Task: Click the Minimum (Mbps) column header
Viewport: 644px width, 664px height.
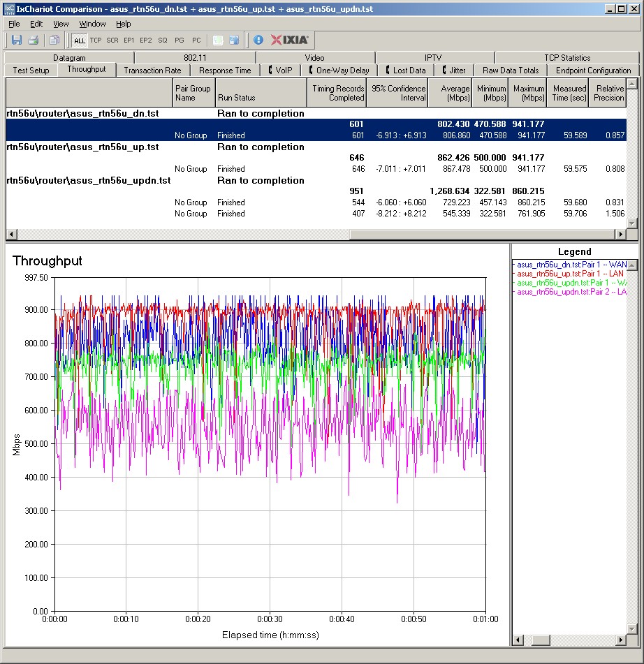Action: tap(490, 93)
